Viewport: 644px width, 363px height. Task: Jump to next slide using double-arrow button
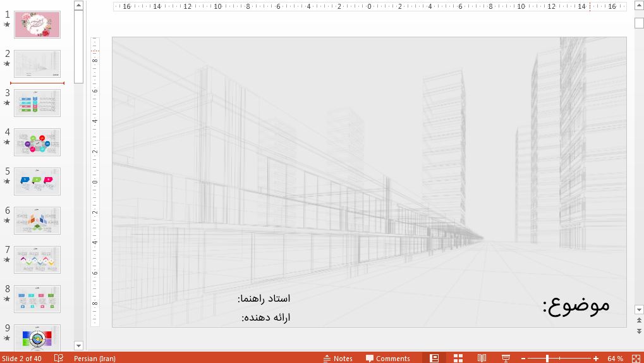(x=639, y=331)
